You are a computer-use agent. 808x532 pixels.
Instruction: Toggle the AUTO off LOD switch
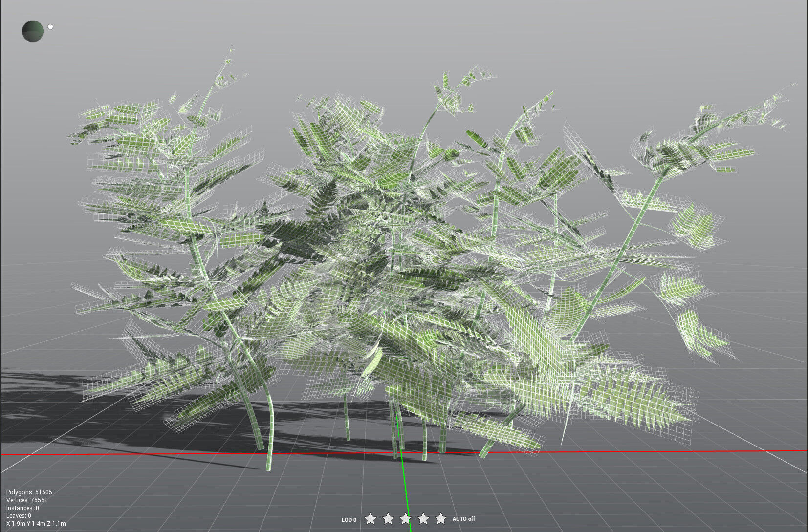[x=463, y=519]
